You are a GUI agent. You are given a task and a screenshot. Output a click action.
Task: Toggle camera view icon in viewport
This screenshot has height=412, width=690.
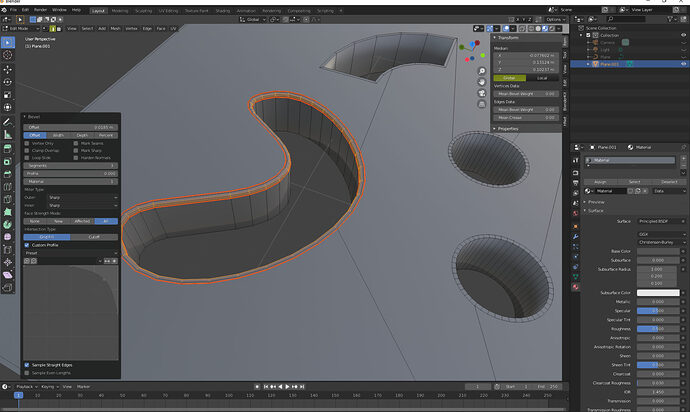pos(482,93)
